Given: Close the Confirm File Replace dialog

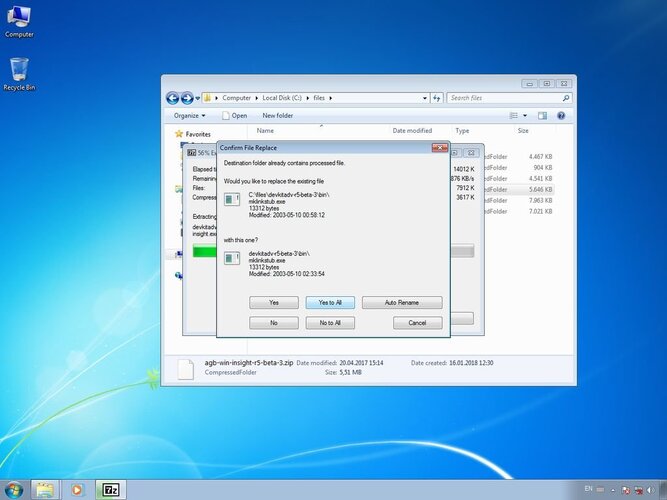Looking at the screenshot, I should click(x=440, y=148).
